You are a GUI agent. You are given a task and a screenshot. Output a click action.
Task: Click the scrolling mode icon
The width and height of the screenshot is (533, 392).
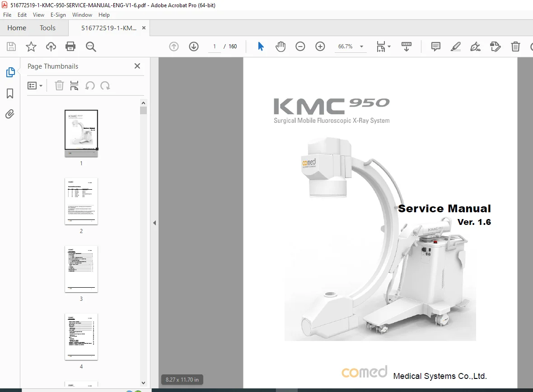(406, 47)
